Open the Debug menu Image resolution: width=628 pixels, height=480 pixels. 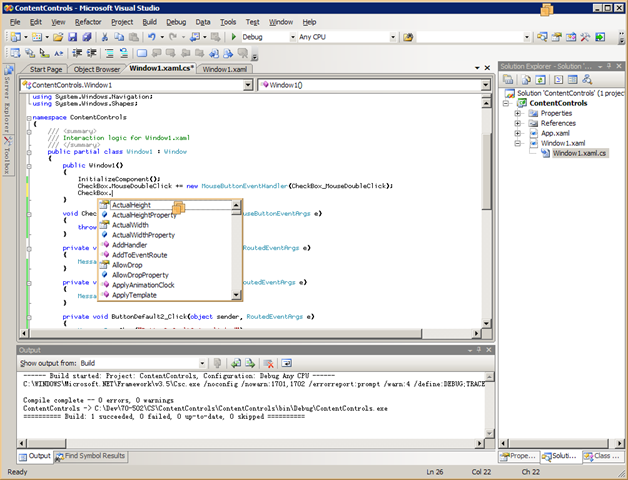pos(176,22)
